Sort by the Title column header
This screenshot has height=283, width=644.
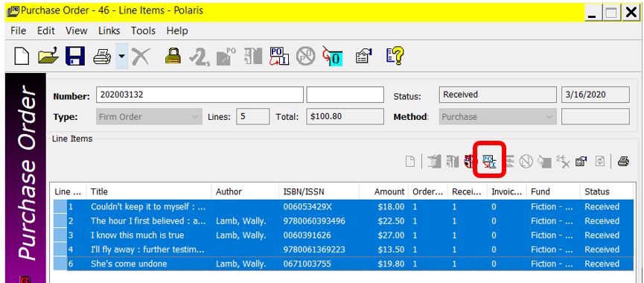tap(149, 191)
